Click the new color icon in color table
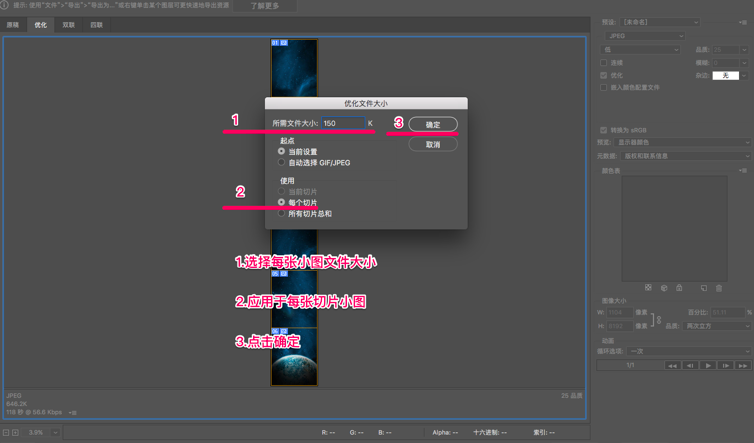Image resolution: width=754 pixels, height=443 pixels. (x=703, y=288)
